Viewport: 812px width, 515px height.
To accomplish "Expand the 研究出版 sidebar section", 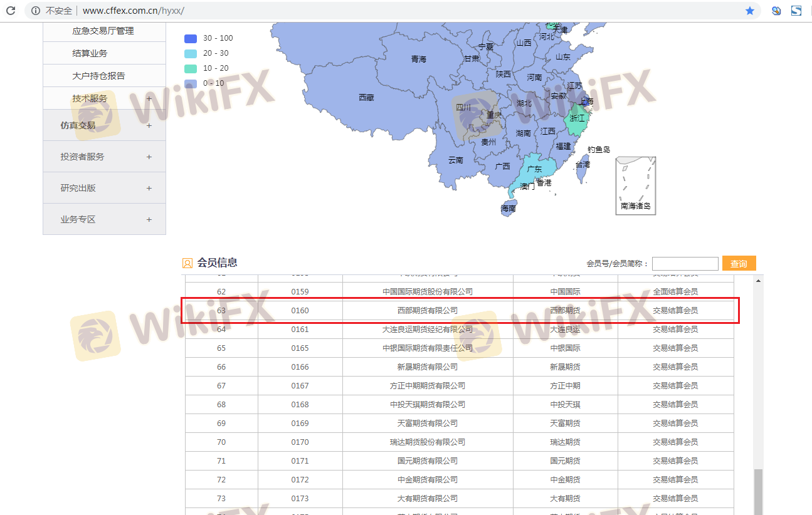I will [x=149, y=188].
